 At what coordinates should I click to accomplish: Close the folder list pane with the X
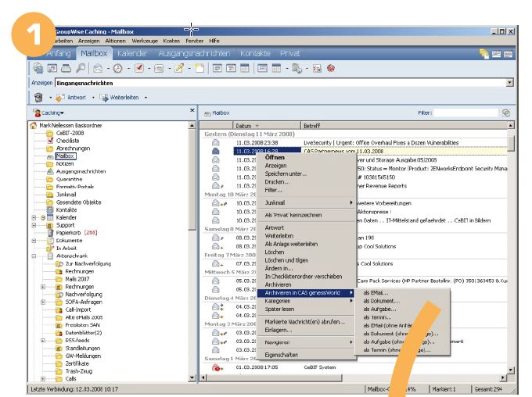click(192, 110)
